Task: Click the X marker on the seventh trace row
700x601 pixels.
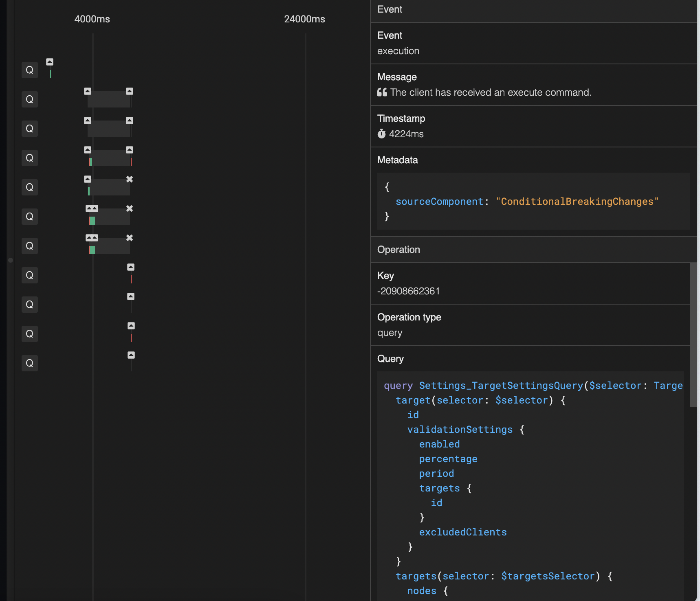Action: click(130, 237)
